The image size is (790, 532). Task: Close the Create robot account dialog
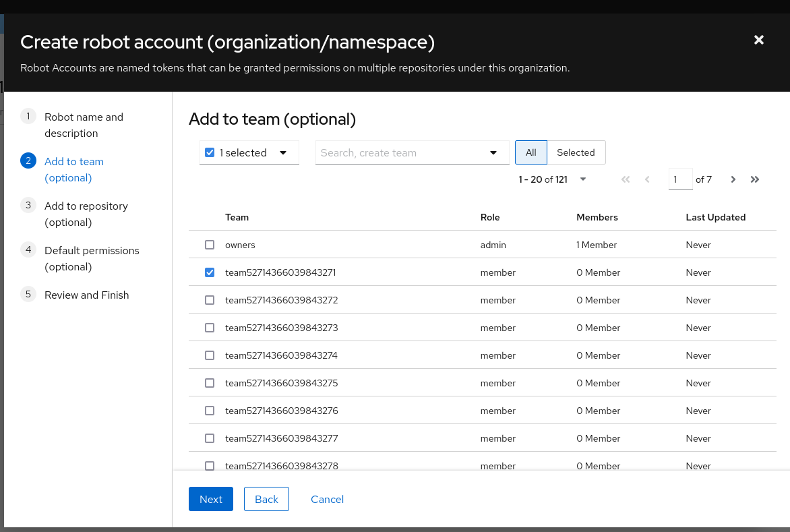point(758,40)
